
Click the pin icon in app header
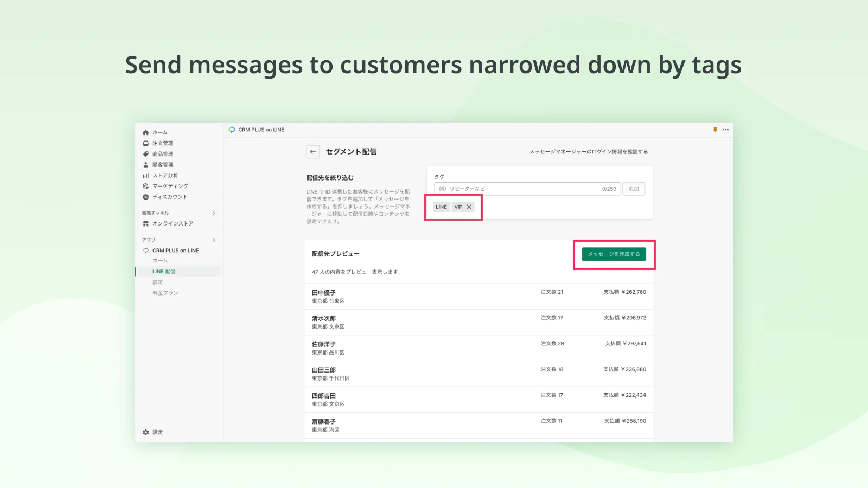point(715,130)
